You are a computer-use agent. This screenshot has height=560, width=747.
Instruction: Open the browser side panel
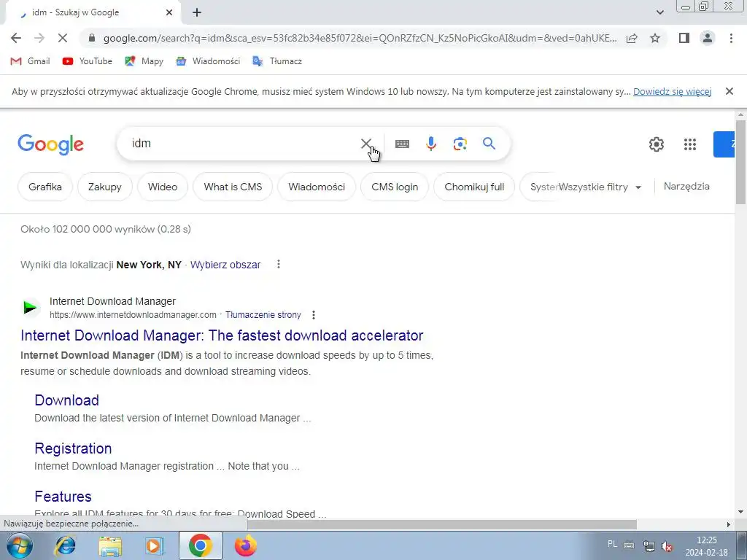tap(684, 38)
